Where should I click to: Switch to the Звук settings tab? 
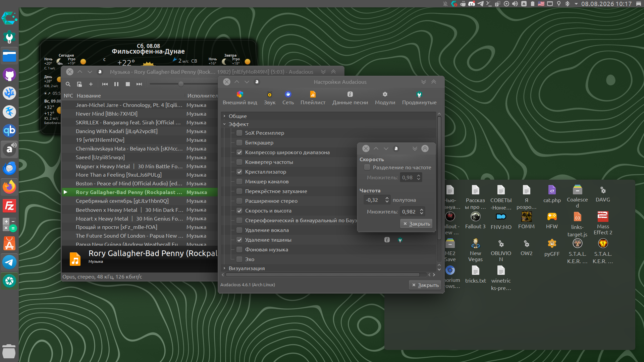point(270,98)
